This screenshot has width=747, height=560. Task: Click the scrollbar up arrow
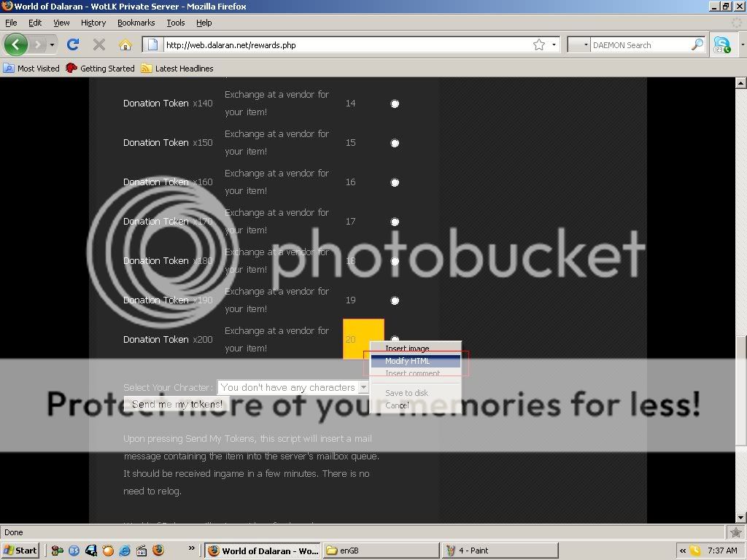(740, 83)
